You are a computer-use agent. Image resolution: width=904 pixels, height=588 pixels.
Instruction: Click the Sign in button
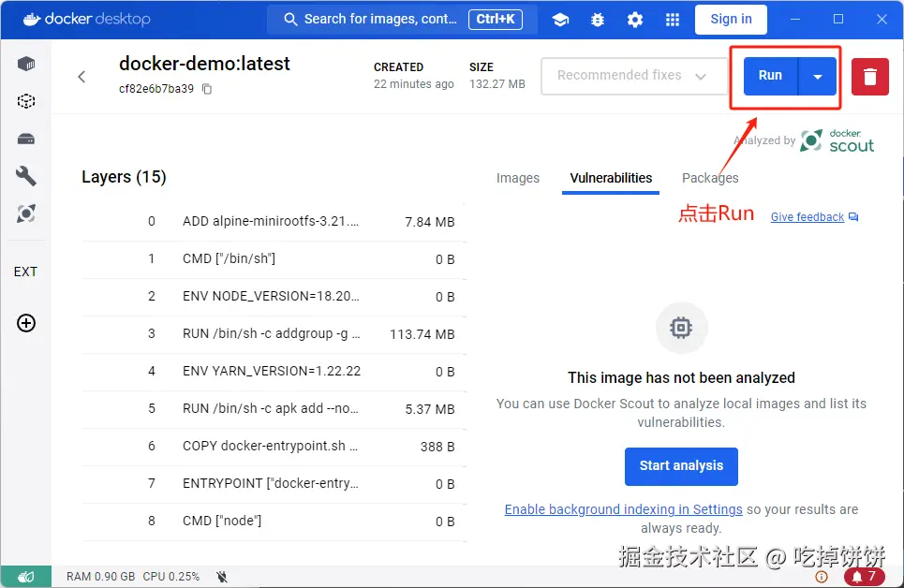click(731, 20)
